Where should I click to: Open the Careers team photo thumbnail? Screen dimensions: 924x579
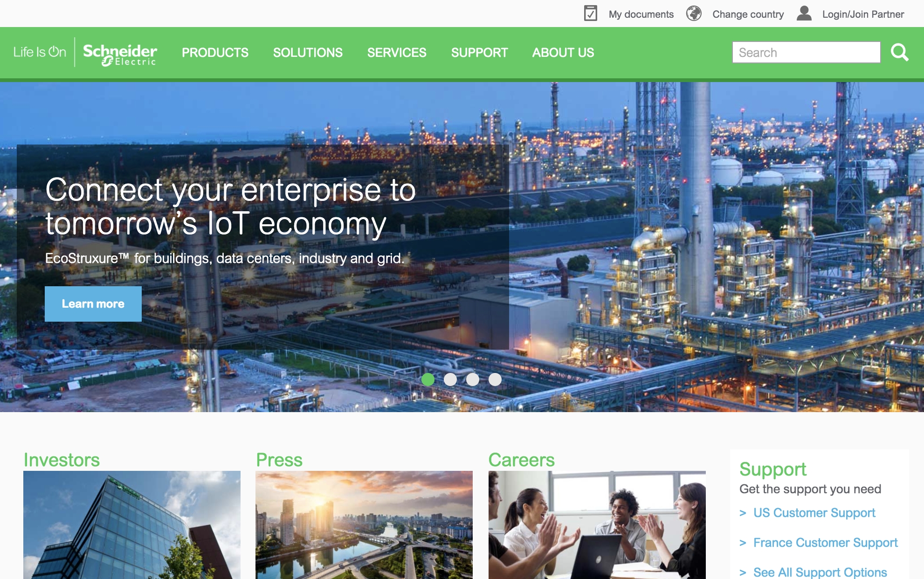[x=597, y=525]
